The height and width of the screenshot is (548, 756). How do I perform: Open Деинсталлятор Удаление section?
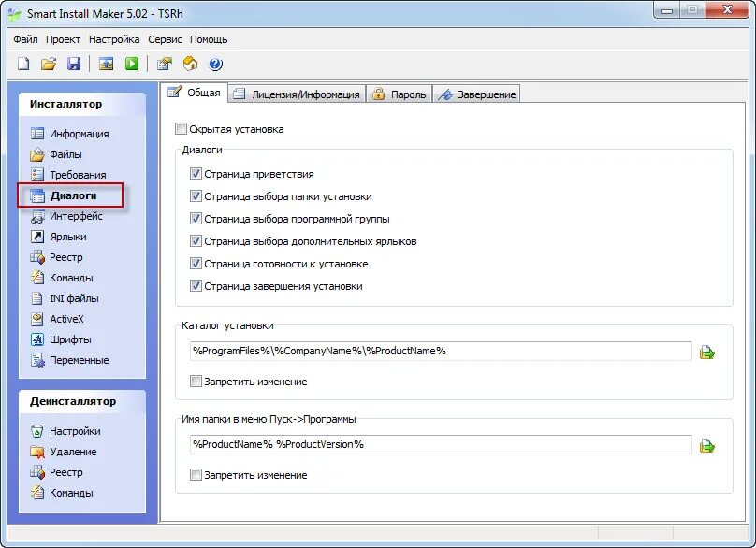click(x=64, y=452)
